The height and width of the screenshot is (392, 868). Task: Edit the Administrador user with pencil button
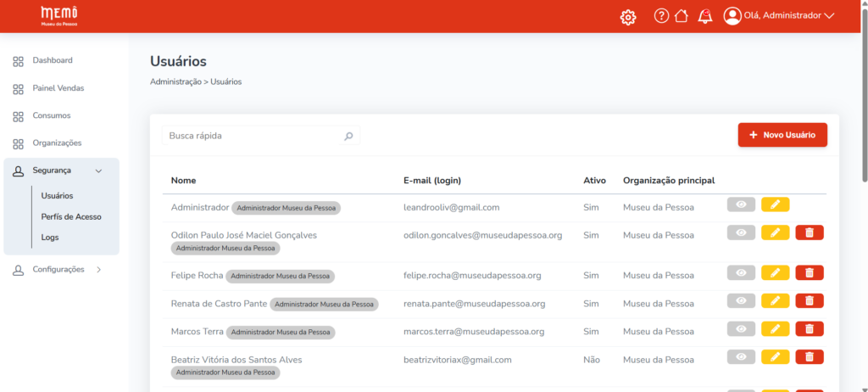pyautogui.click(x=775, y=204)
